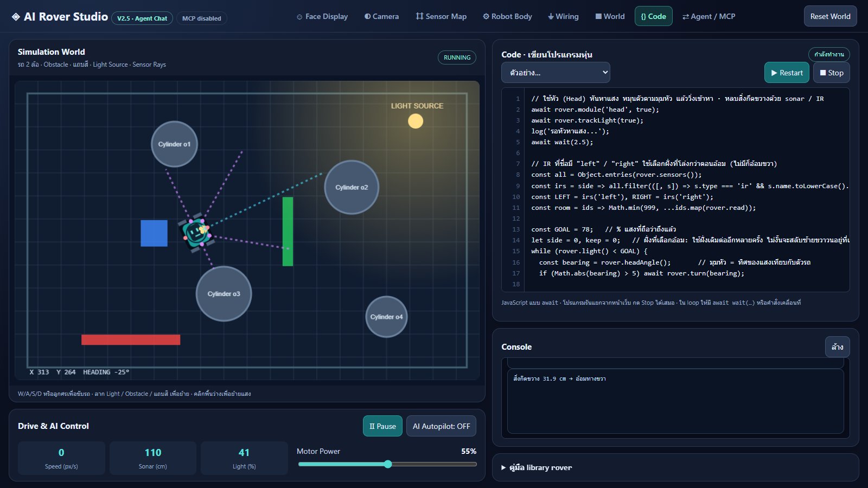
Task: Pause the simulation
Action: [x=382, y=426]
